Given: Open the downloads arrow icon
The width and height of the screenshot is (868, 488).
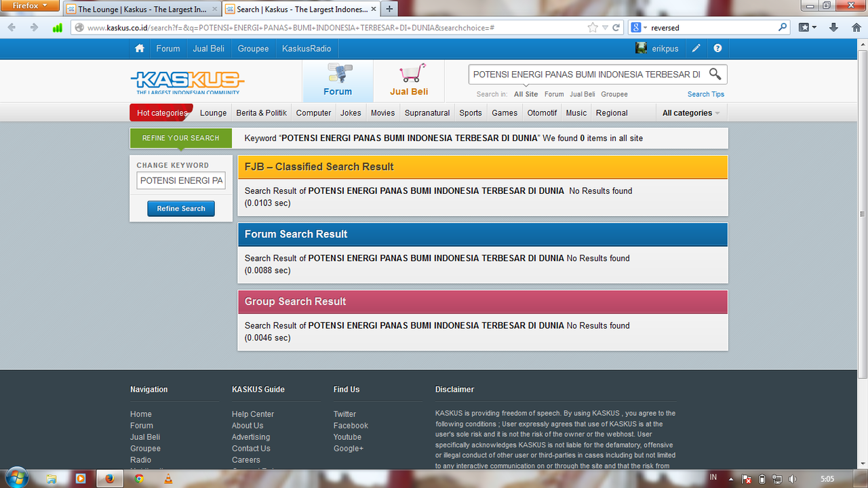Looking at the screenshot, I should tap(834, 28).
